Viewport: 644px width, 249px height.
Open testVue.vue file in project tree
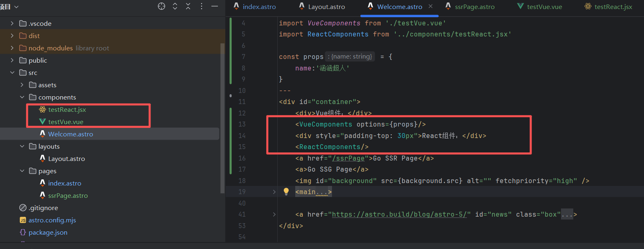tap(65, 122)
